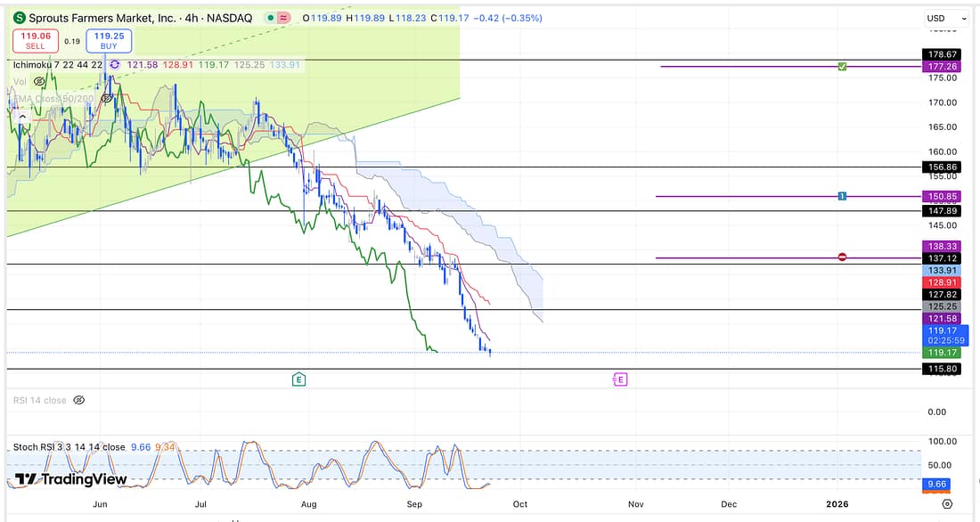Click the pink approximate-data status icon

coord(283,18)
